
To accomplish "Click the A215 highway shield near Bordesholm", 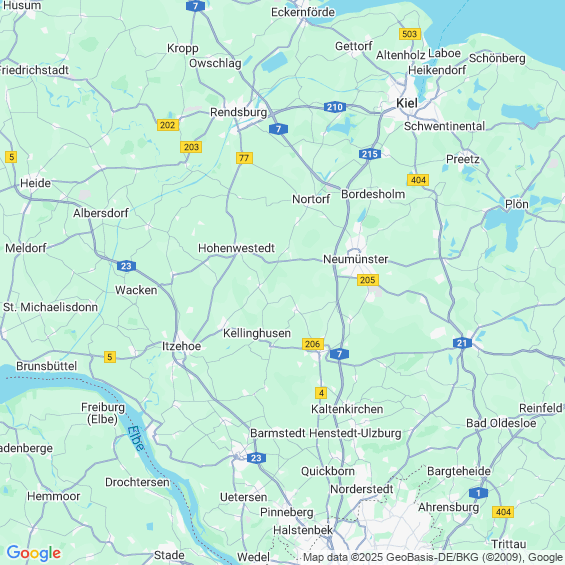I will point(370,154).
